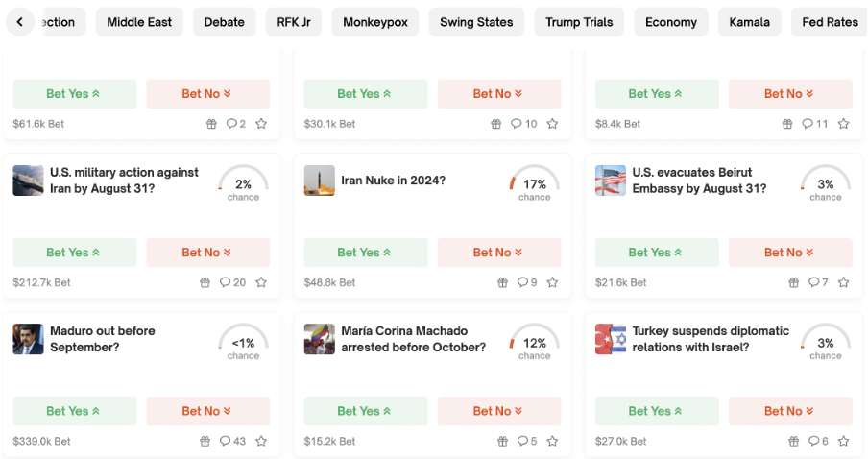Viewport: 868px width, 459px height.
Task: Open comments on Turkey suspends relations market
Action: [x=818, y=442]
